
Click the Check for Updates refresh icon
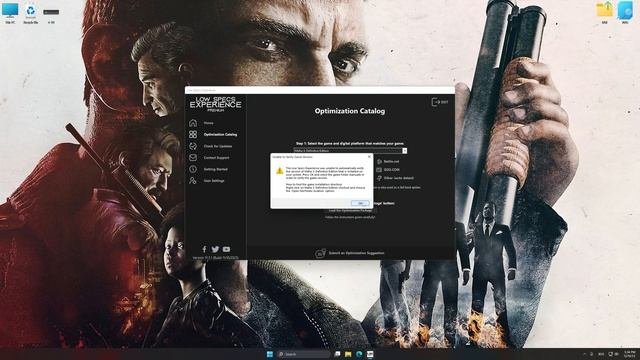[193, 146]
